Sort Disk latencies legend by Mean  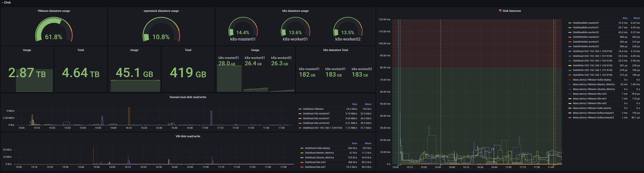[636, 18]
